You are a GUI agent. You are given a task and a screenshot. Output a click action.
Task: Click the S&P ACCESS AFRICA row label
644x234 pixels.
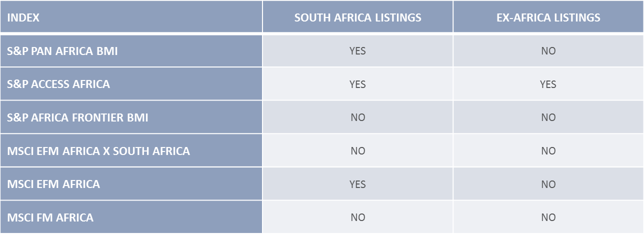click(58, 84)
